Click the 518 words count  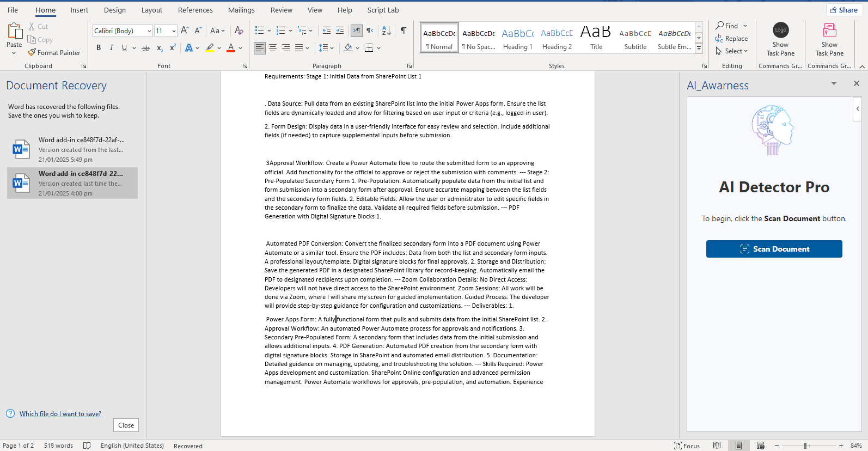point(58,446)
